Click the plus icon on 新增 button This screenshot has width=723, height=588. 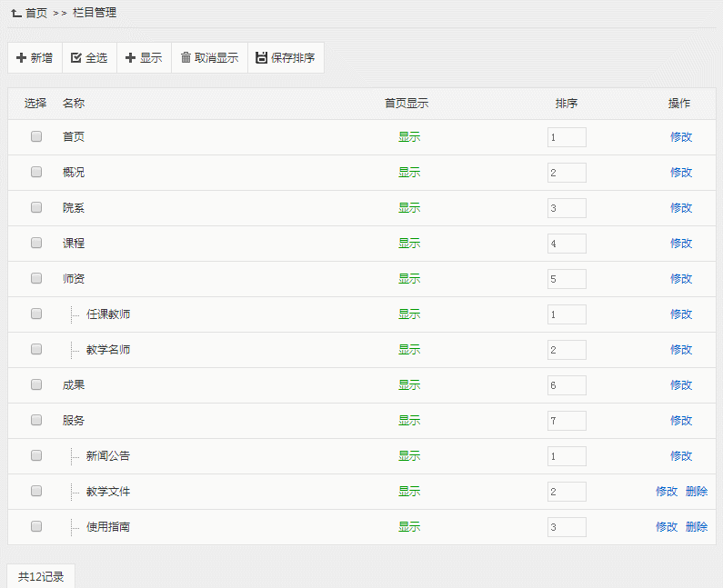[x=22, y=58]
